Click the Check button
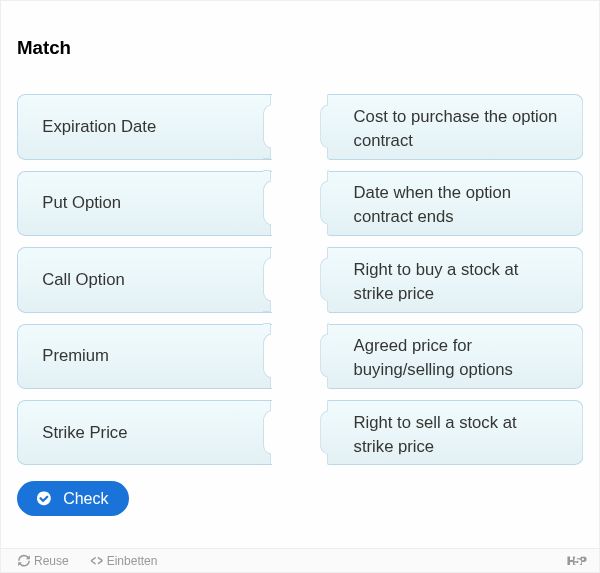This screenshot has height=573, width=600. tap(73, 498)
